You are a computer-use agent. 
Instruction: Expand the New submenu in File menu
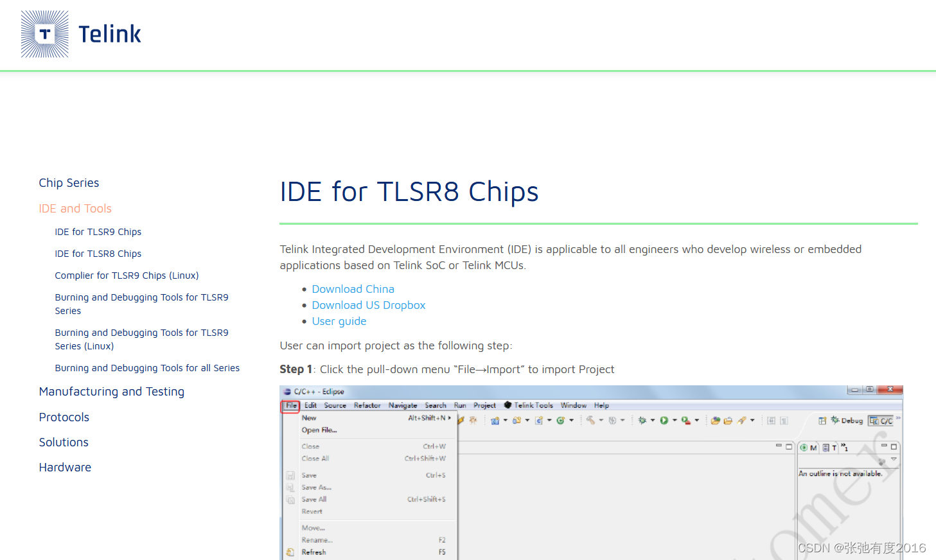[370, 418]
